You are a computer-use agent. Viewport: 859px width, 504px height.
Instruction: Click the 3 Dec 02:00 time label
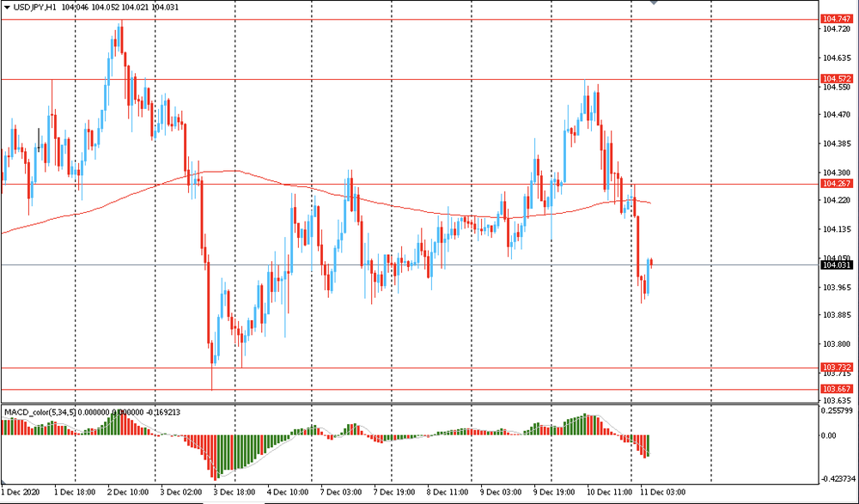[180, 493]
